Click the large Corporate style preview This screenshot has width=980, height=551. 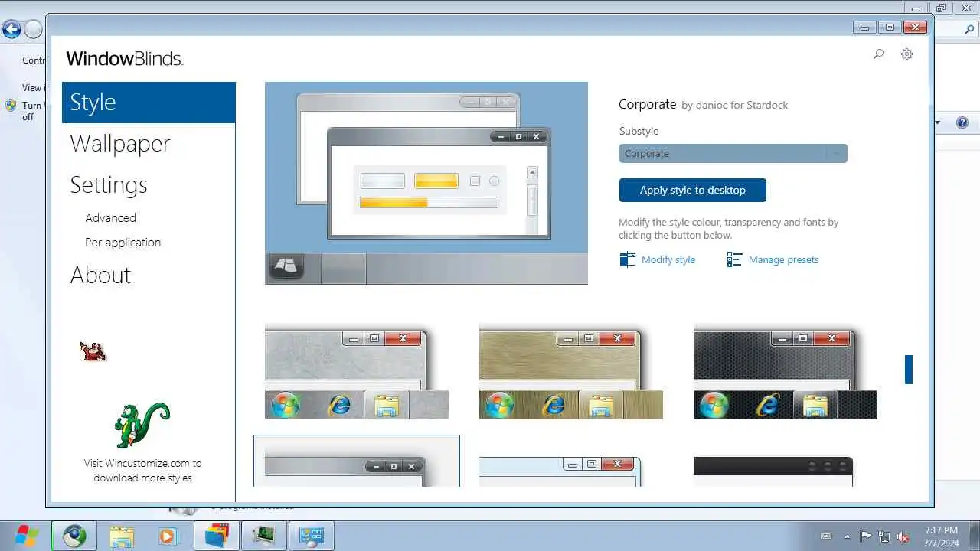point(426,183)
